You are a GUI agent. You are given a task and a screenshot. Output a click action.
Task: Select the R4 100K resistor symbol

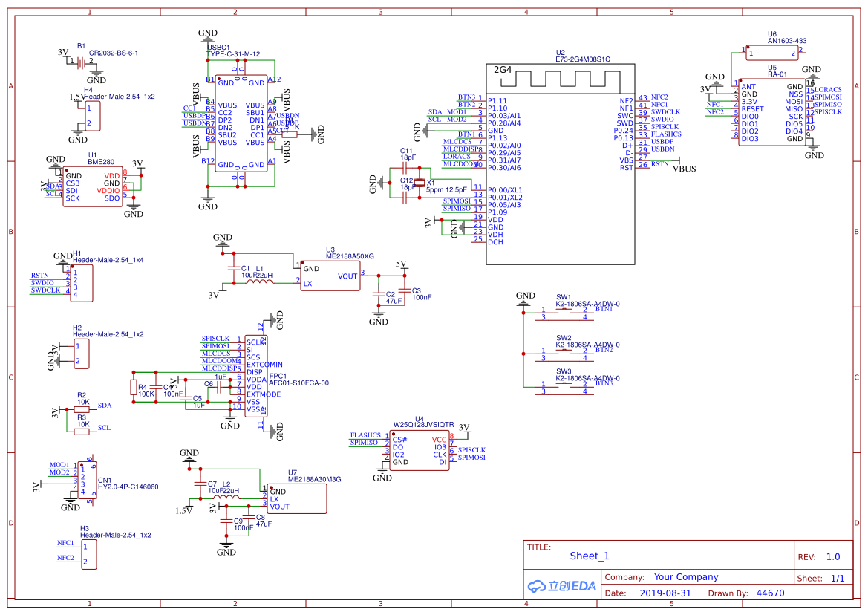tap(134, 387)
